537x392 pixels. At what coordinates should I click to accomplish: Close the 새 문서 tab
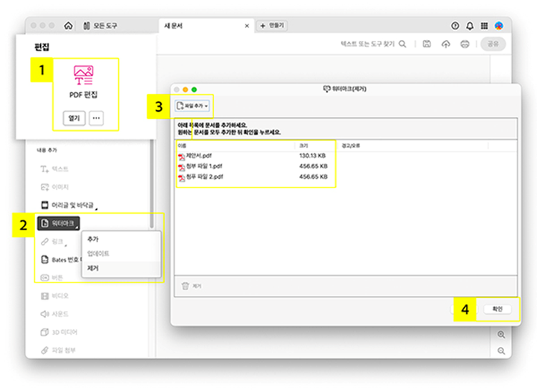tap(247, 26)
